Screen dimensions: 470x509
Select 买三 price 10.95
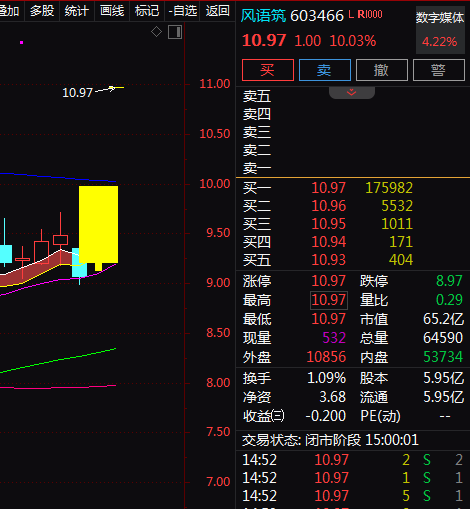pyautogui.click(x=329, y=224)
